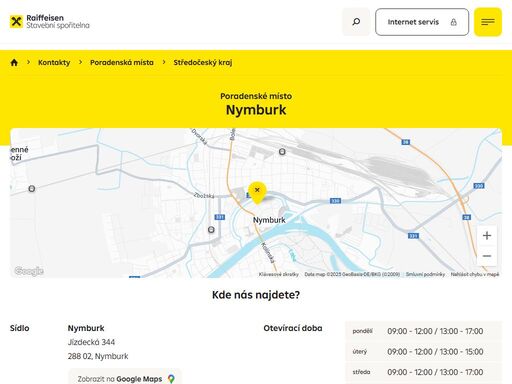This screenshot has height=384, width=512.
Task: Click the Google logo on the map
Action: [29, 271]
